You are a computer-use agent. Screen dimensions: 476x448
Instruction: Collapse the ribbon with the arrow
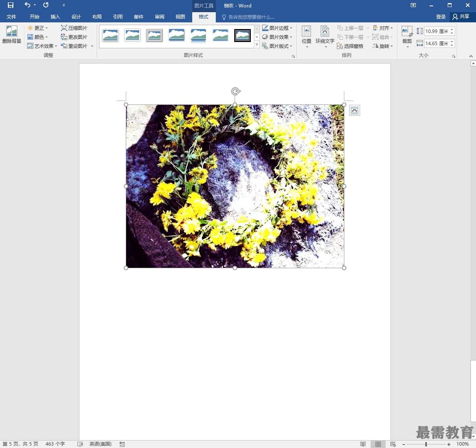(471, 56)
